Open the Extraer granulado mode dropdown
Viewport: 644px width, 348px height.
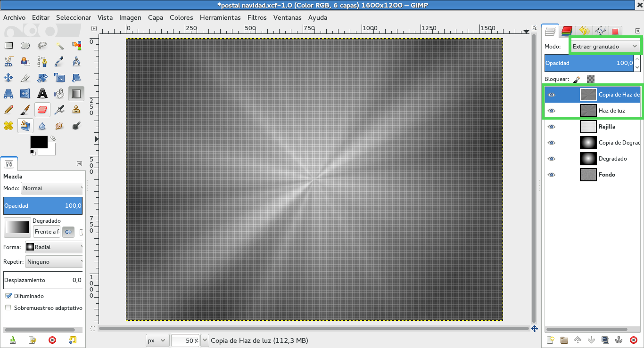point(605,46)
